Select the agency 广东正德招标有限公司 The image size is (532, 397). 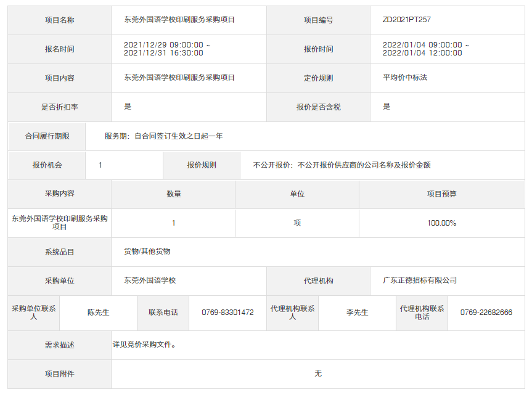point(420,280)
